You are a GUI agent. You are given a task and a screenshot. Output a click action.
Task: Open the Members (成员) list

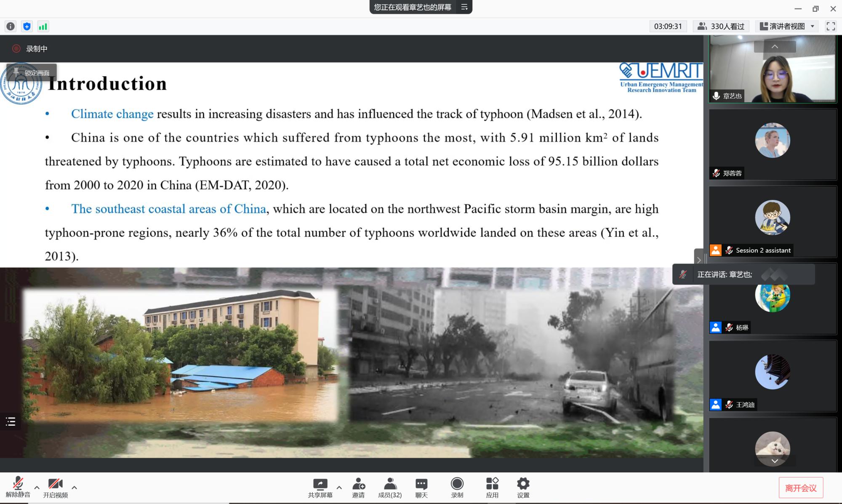[390, 488]
